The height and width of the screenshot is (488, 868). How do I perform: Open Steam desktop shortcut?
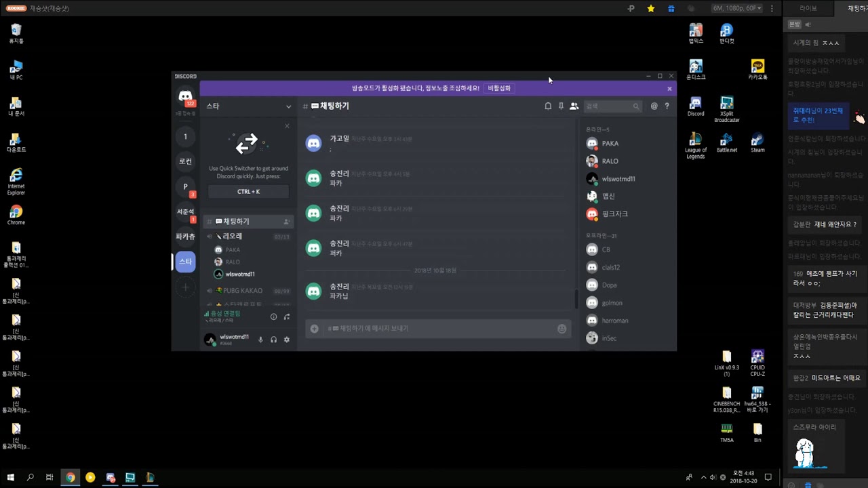click(757, 142)
